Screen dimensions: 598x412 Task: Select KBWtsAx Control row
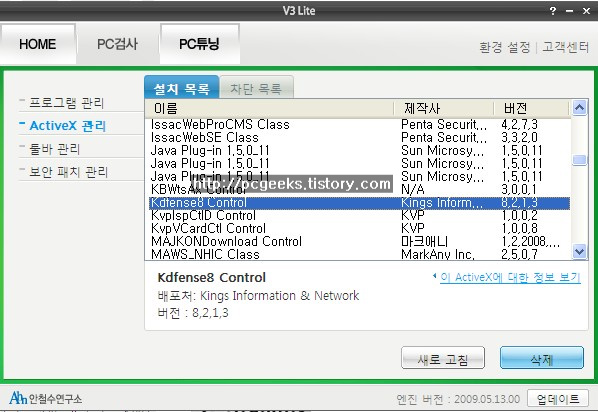tap(360, 189)
